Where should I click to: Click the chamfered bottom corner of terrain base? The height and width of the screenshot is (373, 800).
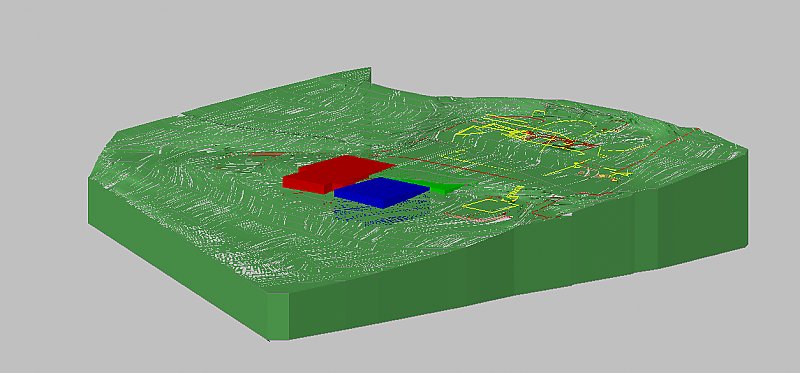(x=278, y=316)
